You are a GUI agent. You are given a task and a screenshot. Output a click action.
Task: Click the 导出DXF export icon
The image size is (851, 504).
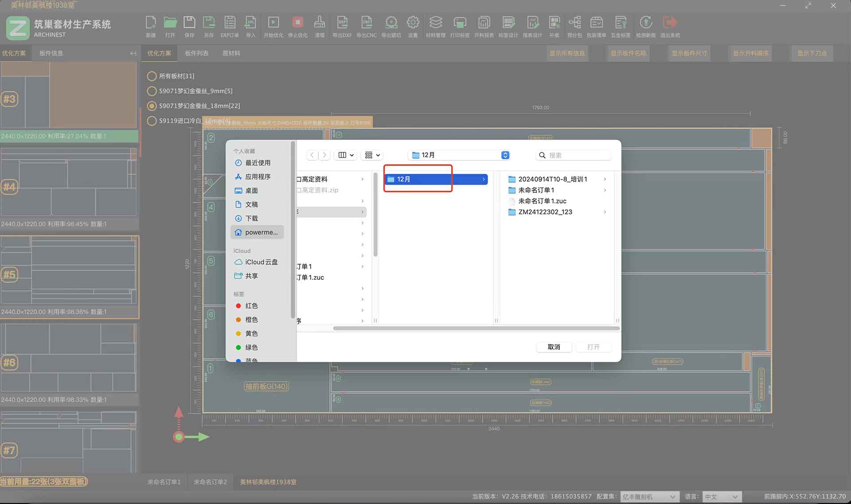pos(342,23)
